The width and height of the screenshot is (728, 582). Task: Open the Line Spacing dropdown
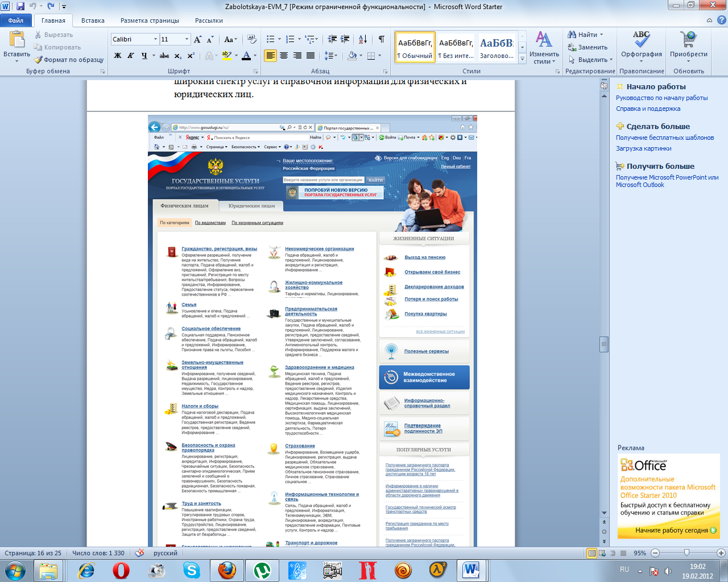(x=330, y=56)
